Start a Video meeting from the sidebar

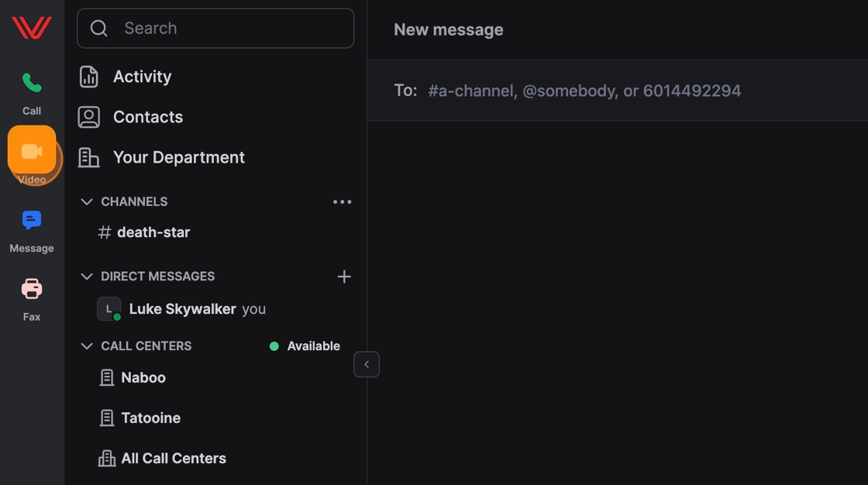click(32, 151)
